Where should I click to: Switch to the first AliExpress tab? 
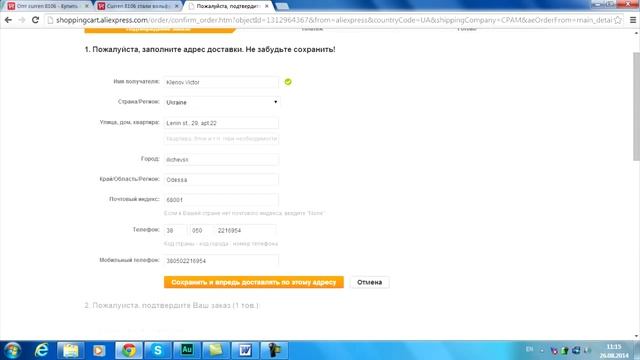[47, 6]
